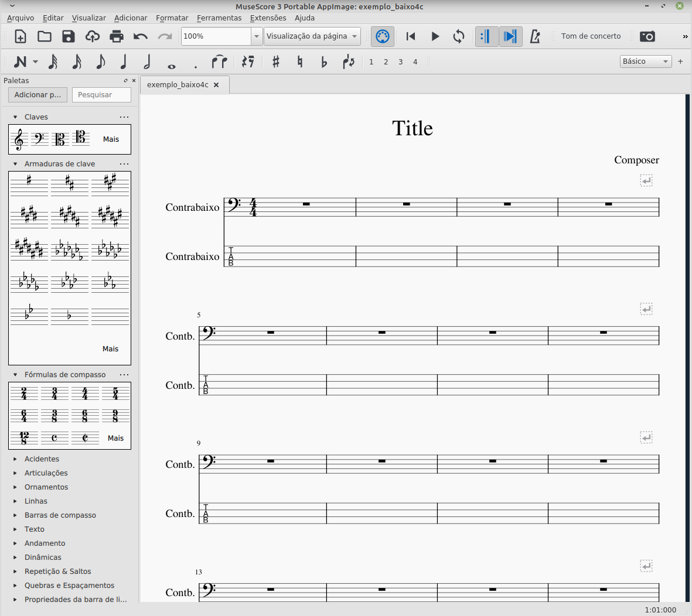Undo the last action
This screenshot has width=692, height=616.
tap(141, 36)
